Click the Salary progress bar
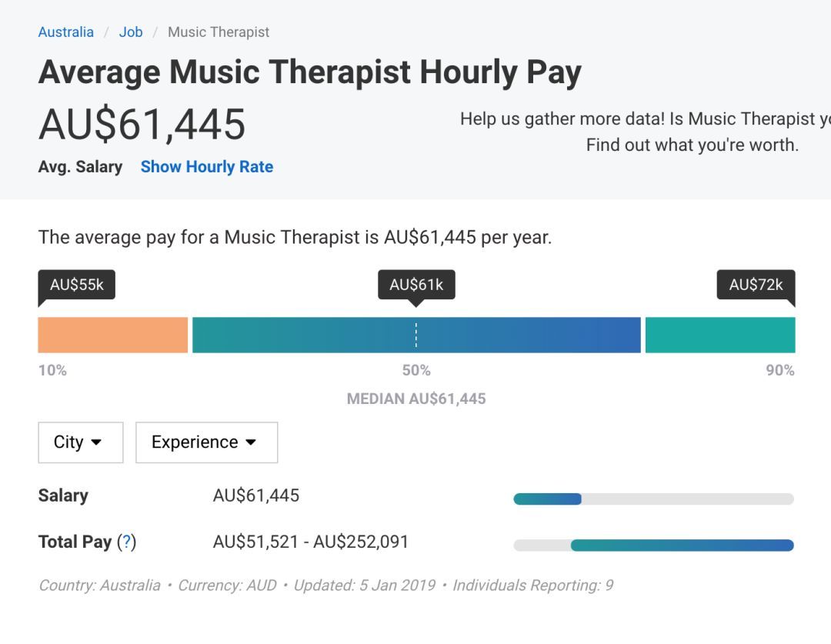The height and width of the screenshot is (644, 831). pyautogui.click(x=653, y=499)
